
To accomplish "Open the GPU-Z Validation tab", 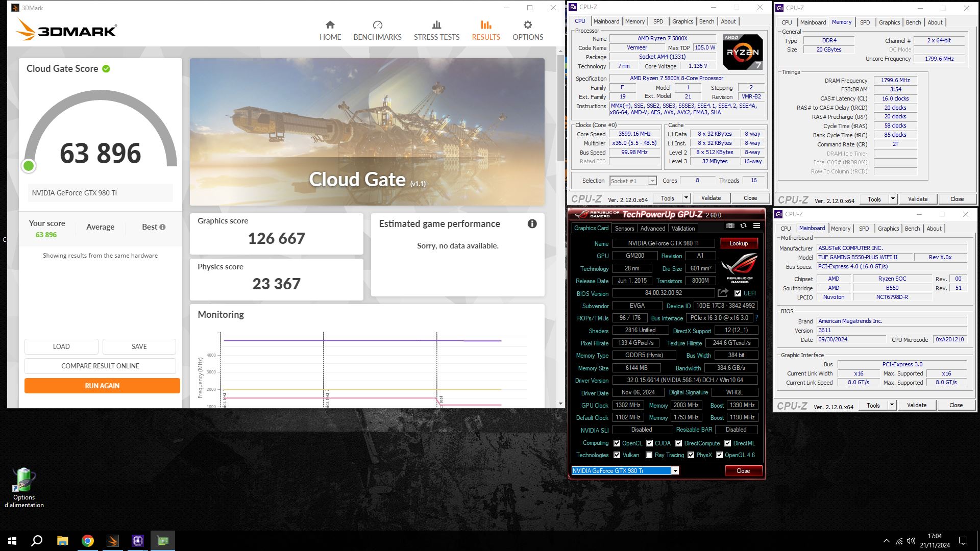I will (x=683, y=229).
